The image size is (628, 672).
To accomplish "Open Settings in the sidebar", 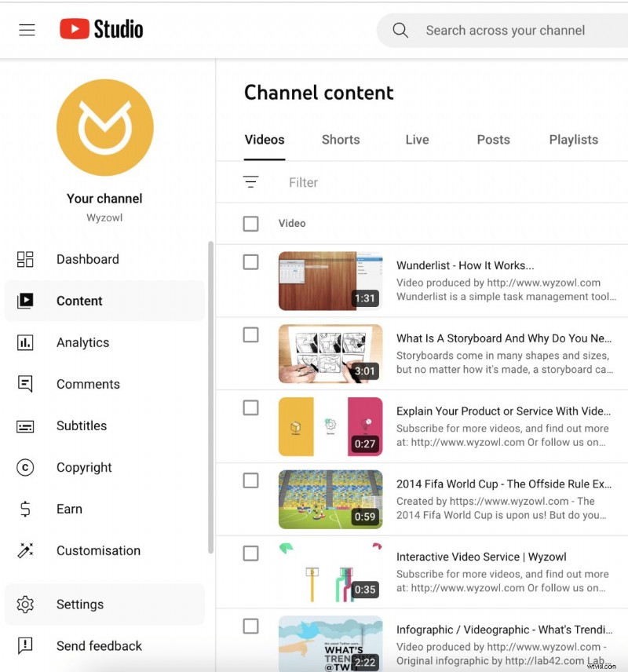I will tap(104, 604).
